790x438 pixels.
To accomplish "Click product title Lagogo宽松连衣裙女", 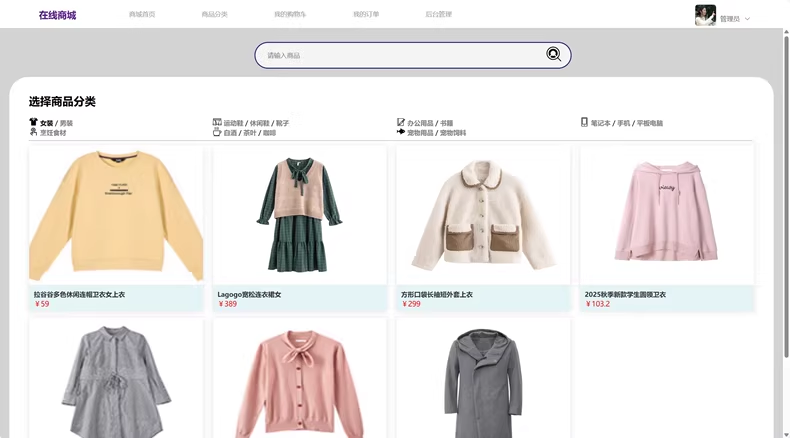I will pos(249,294).
